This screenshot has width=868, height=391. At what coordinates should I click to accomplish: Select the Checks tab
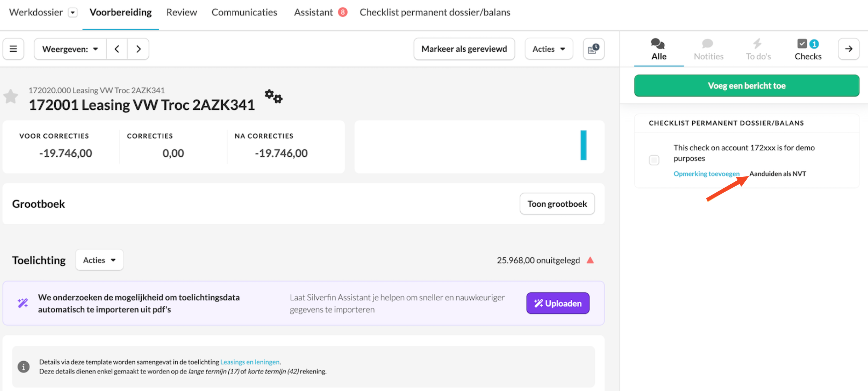coord(808,49)
